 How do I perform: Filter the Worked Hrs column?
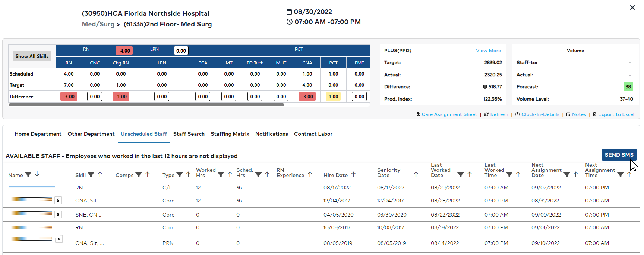[x=221, y=174]
